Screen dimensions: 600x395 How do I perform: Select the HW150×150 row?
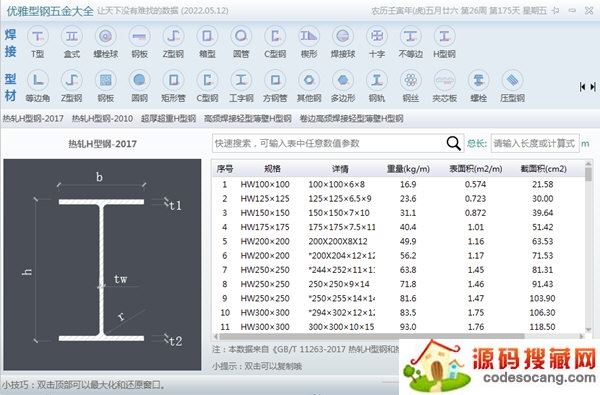(398, 213)
